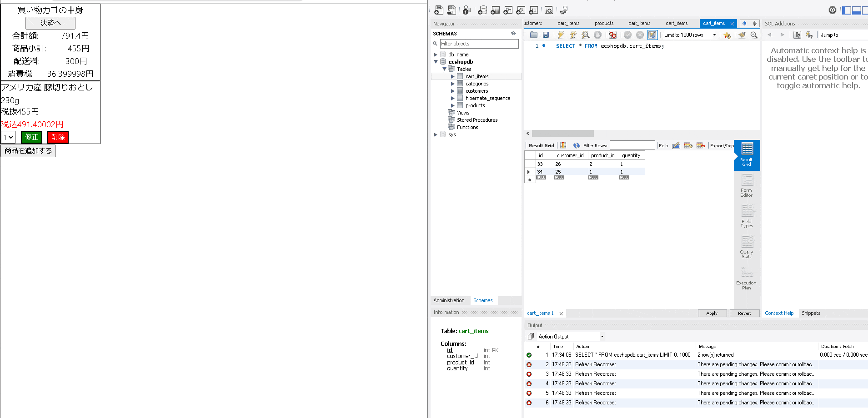Image resolution: width=868 pixels, height=418 pixels.
Task: Open the search table data tool
Action: point(549,10)
